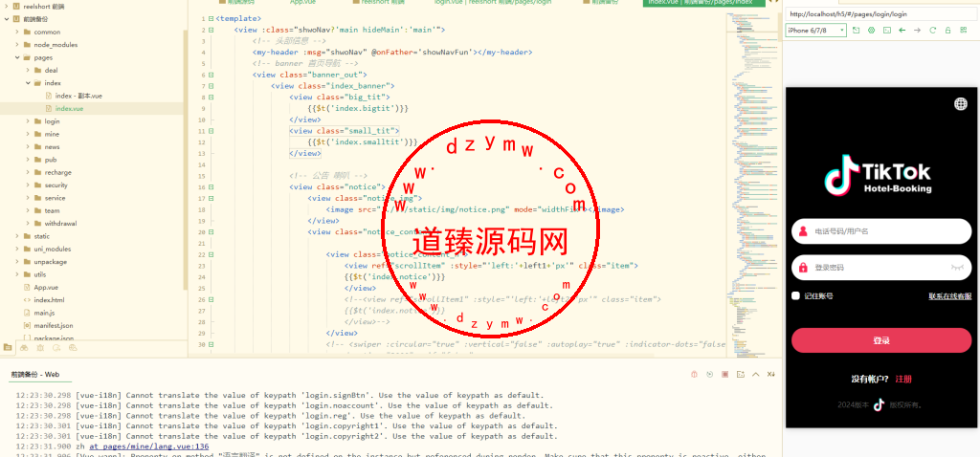Open the iPhone 6/7/8 device dropdown
This screenshot has width=980, height=457.
pyautogui.click(x=815, y=30)
